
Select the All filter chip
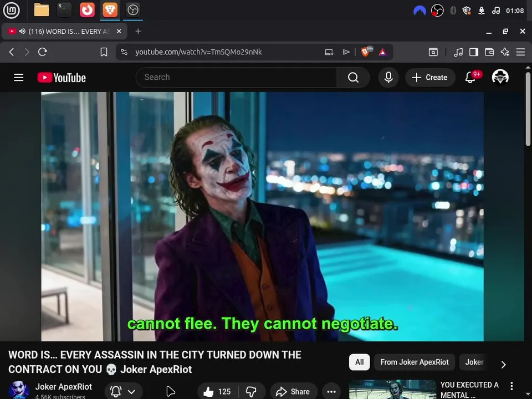[359, 362]
